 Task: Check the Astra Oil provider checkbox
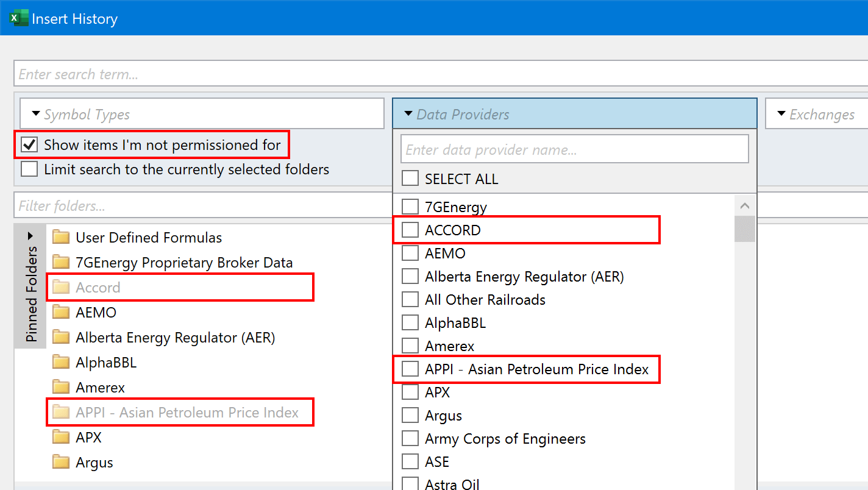click(x=410, y=484)
